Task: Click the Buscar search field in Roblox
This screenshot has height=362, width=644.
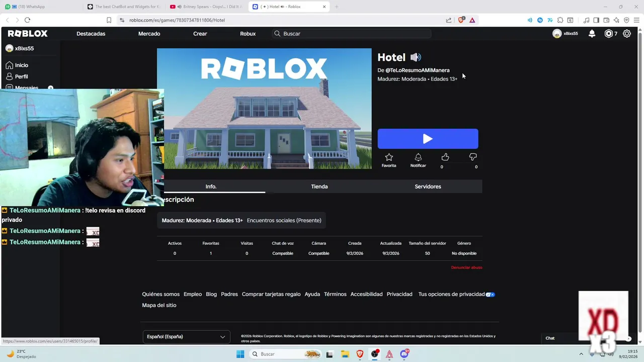Action: pyautogui.click(x=351, y=34)
